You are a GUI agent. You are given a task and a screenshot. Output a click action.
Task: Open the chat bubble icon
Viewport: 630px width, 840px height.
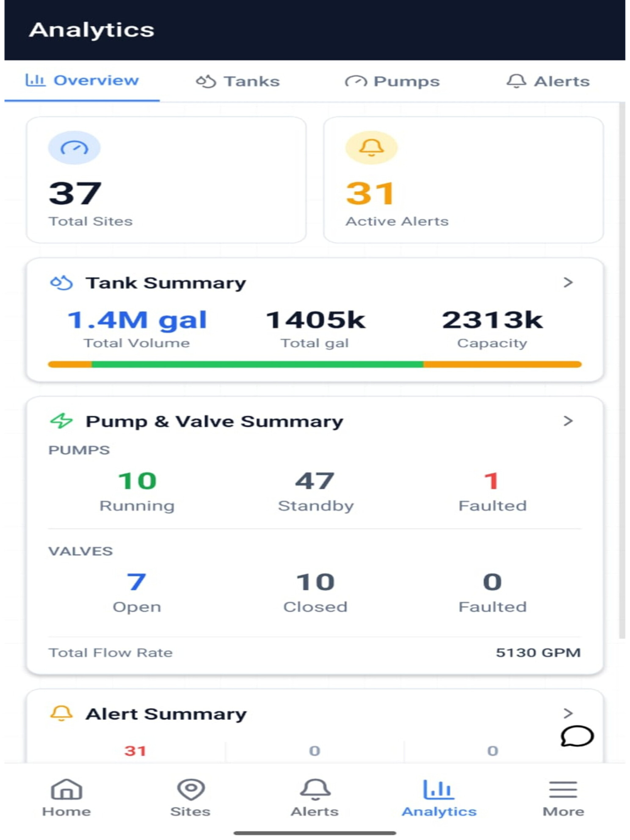tap(577, 736)
